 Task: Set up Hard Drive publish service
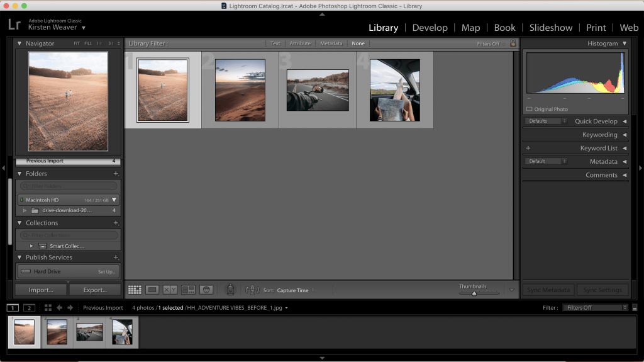(106, 272)
